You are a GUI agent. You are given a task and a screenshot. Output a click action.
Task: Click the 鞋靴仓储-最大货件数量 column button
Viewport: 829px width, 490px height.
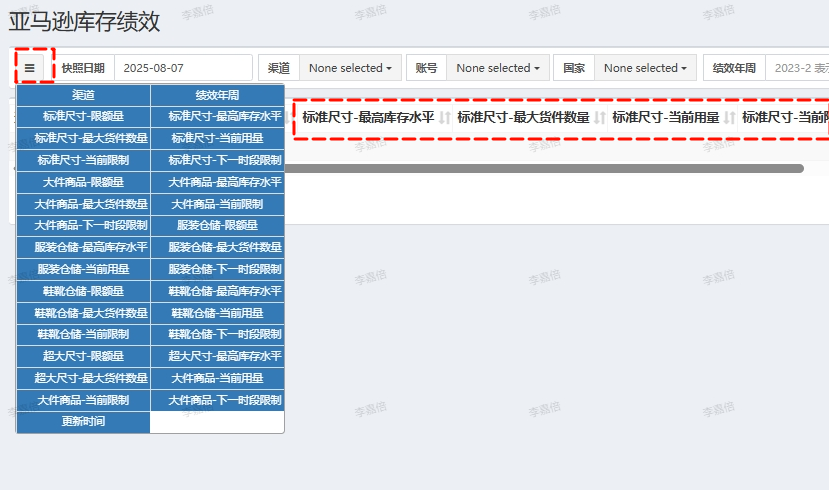coord(84,313)
